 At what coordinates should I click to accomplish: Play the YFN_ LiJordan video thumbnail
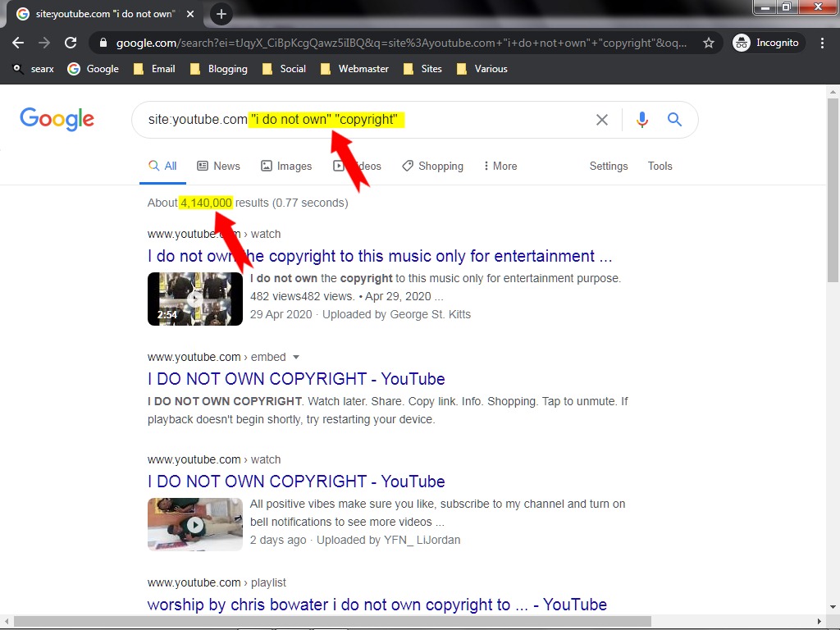(x=195, y=524)
